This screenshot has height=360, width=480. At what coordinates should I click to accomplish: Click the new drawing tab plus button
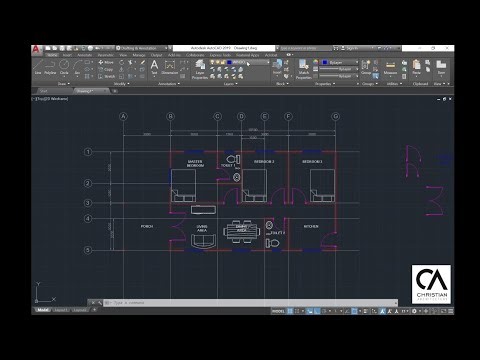point(114,91)
